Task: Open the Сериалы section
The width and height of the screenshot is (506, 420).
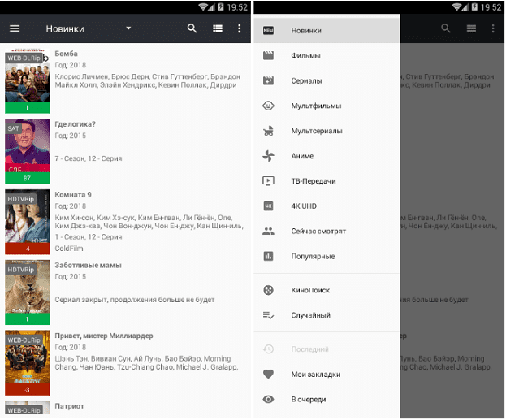Action: click(306, 81)
